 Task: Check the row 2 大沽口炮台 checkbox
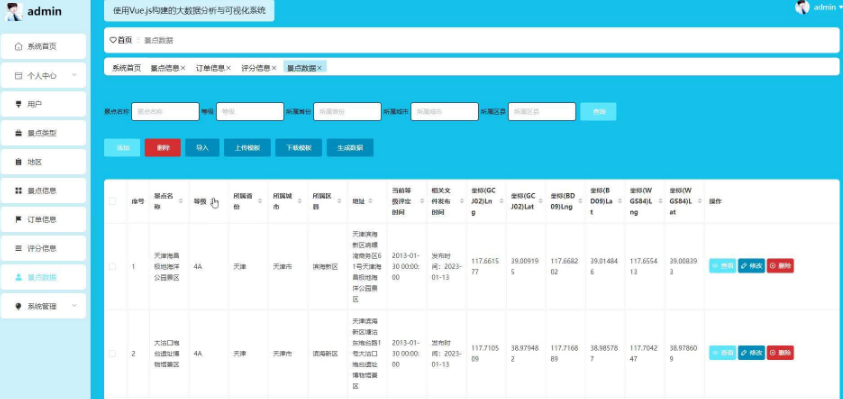point(112,353)
